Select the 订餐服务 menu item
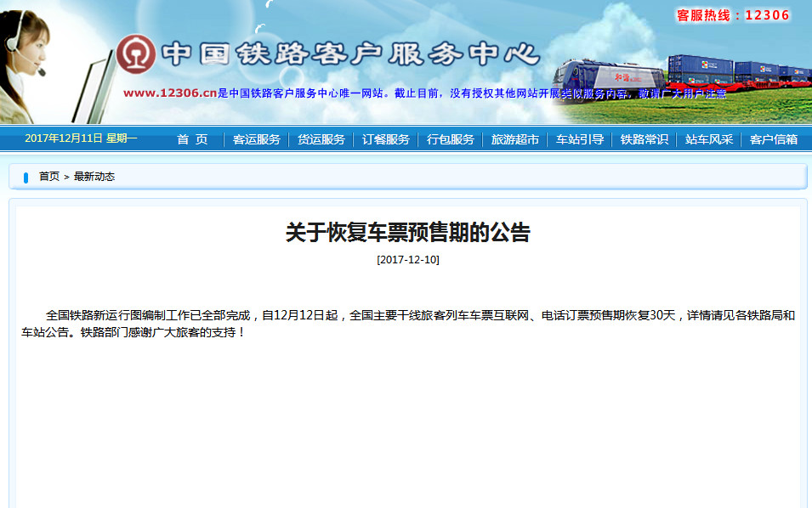 tap(384, 139)
